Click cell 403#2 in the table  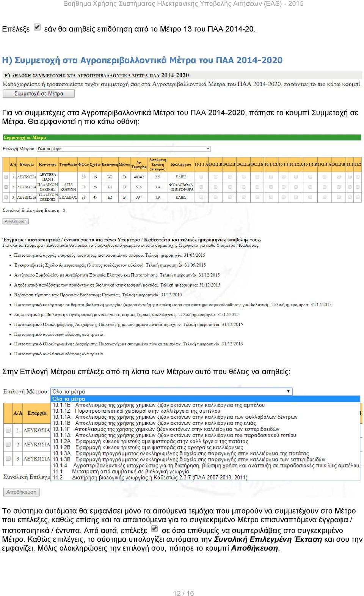point(139,177)
